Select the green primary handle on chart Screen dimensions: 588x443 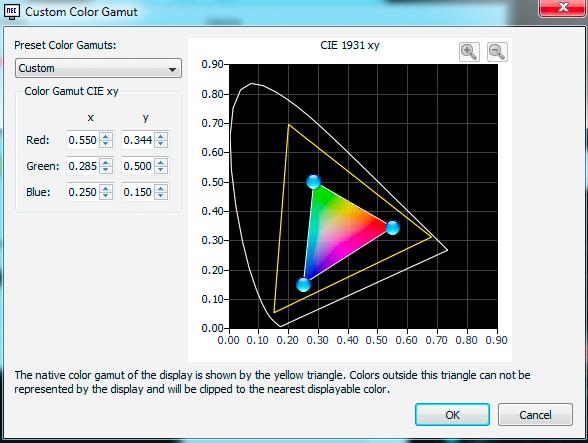(314, 182)
